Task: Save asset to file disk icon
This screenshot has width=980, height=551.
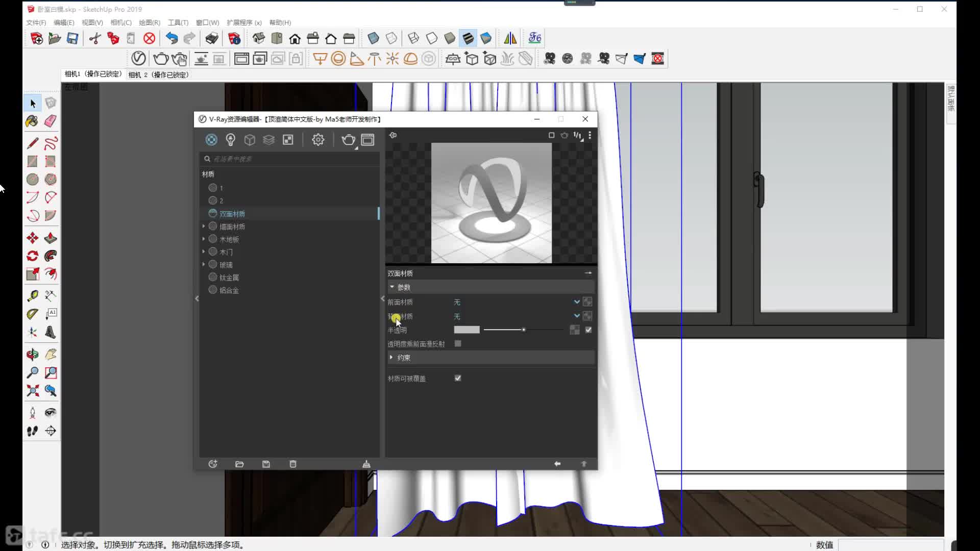Action: pos(266,464)
